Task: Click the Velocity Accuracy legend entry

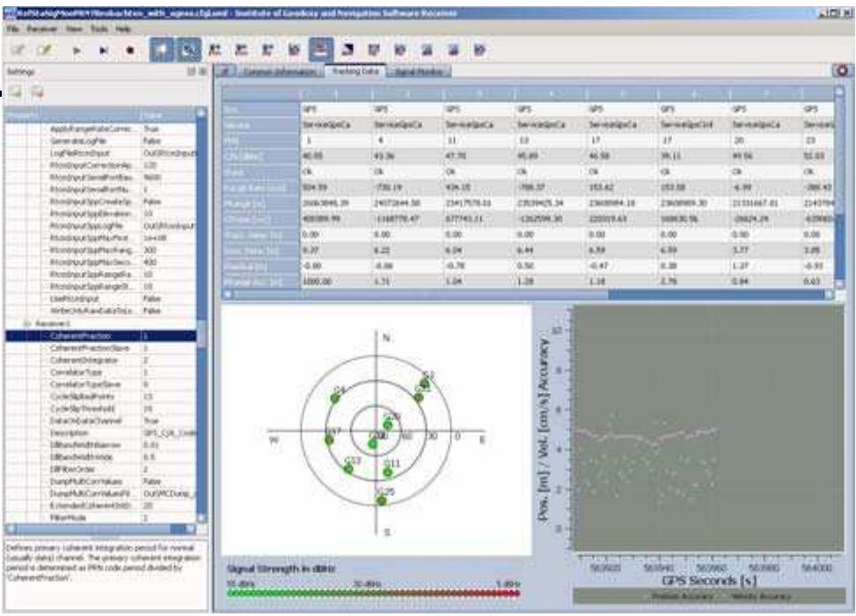Action: pyautogui.click(x=760, y=597)
